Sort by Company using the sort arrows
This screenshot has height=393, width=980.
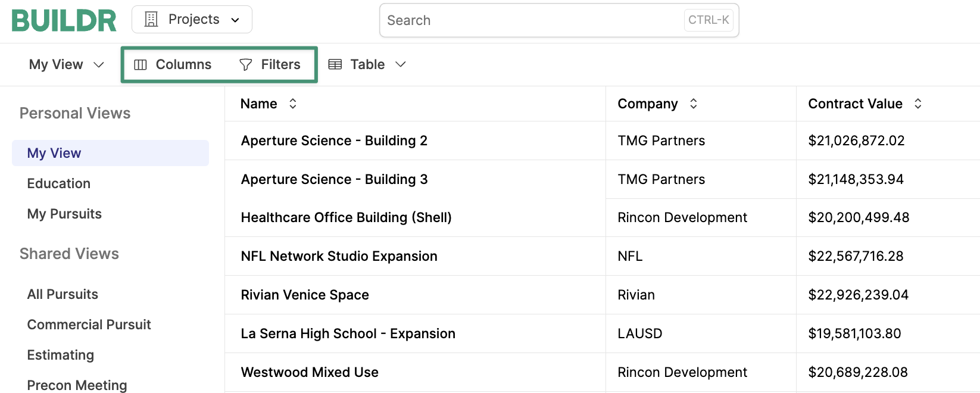pyautogui.click(x=694, y=104)
